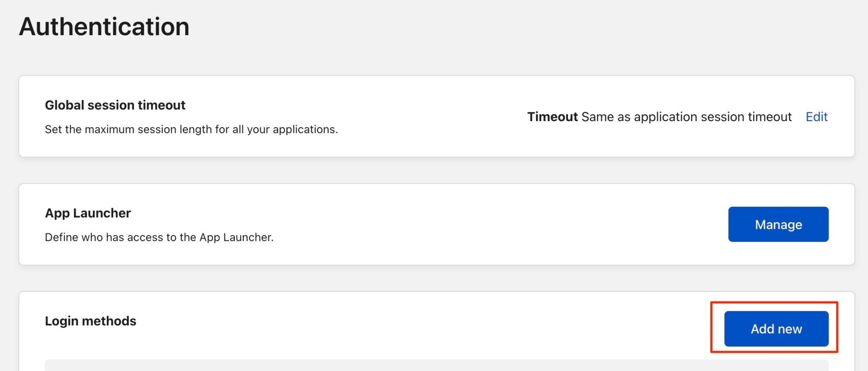This screenshot has width=868, height=371.
Task: Select the App Launcher section title
Action: point(88,213)
